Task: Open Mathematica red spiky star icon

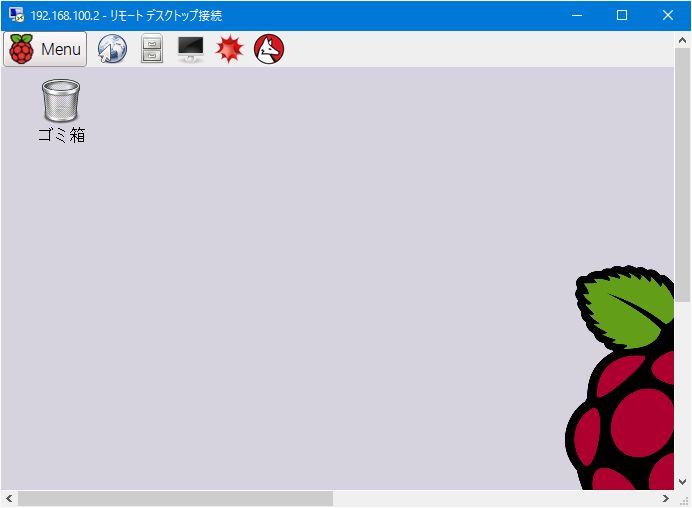Action: click(x=229, y=49)
